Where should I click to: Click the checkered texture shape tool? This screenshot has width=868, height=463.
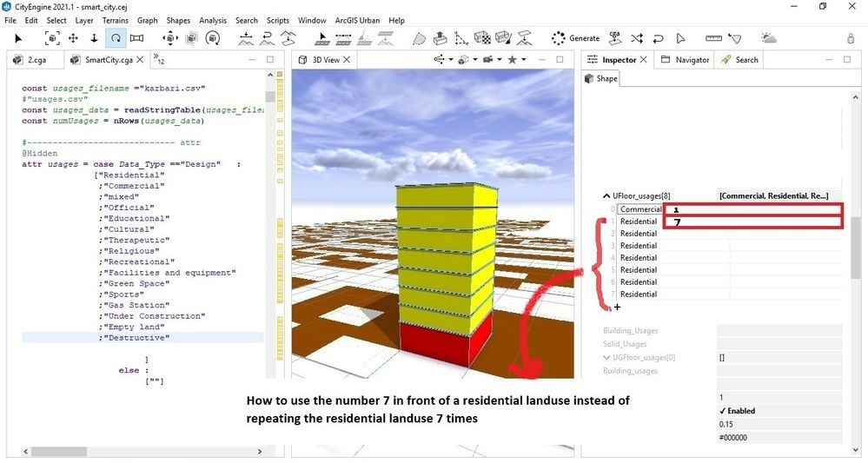tap(483, 38)
